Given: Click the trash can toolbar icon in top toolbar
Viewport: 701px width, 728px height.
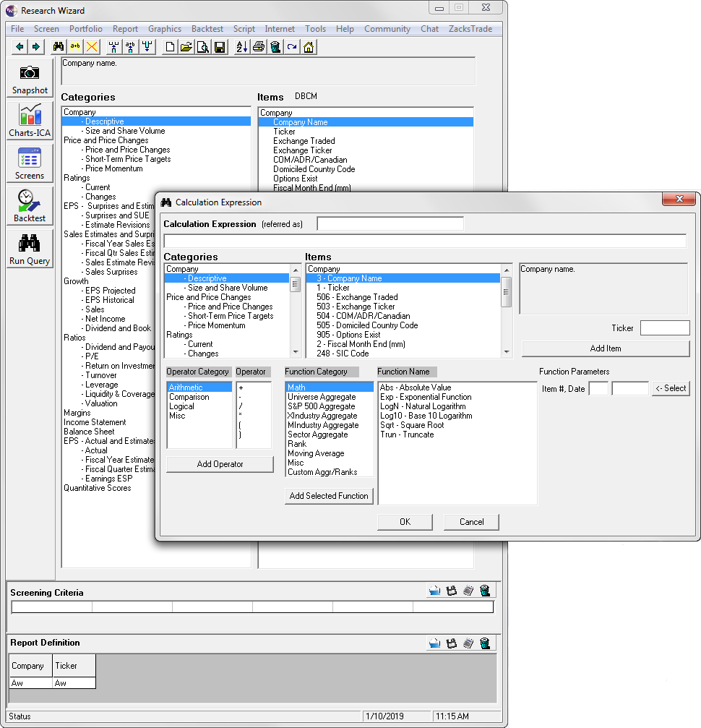Looking at the screenshot, I should [275, 47].
